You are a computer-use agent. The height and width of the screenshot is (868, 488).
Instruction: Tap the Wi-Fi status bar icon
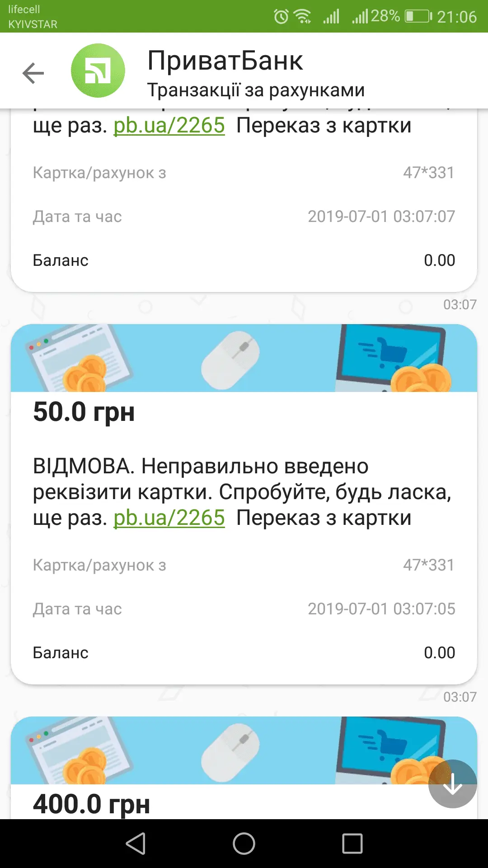[302, 17]
